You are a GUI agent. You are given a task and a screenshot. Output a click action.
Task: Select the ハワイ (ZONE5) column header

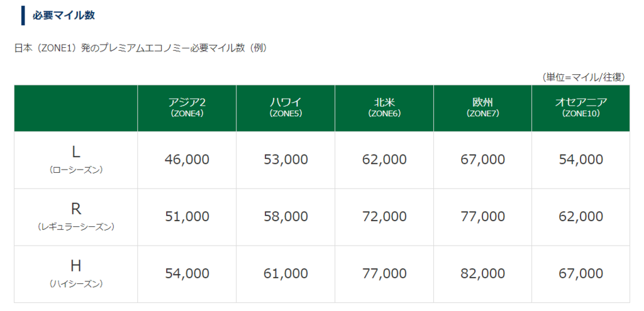[x=286, y=108]
